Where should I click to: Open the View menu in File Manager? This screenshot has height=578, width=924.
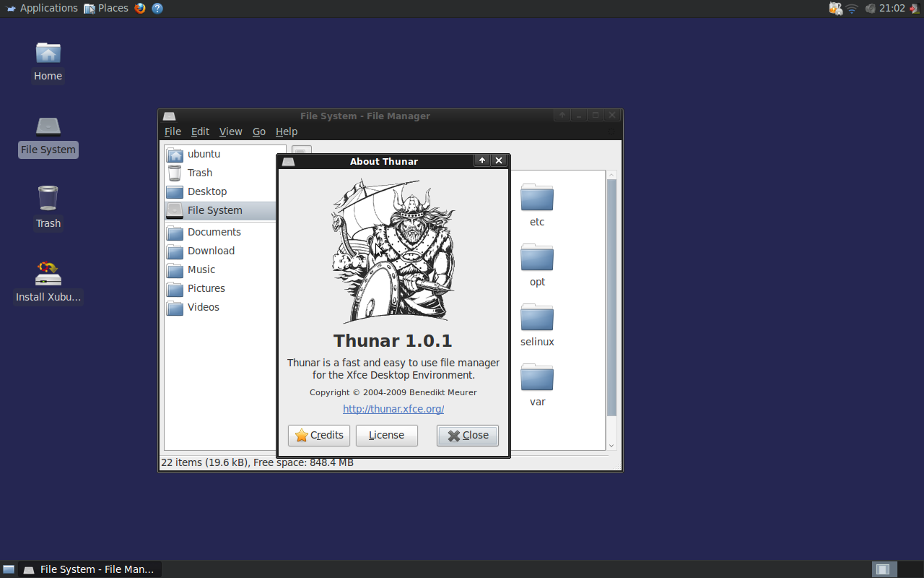point(230,131)
